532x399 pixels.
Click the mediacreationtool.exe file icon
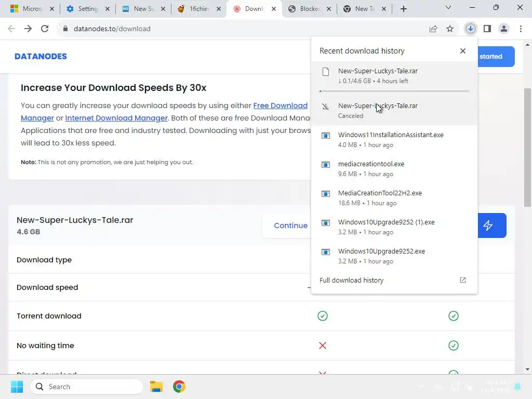click(326, 165)
